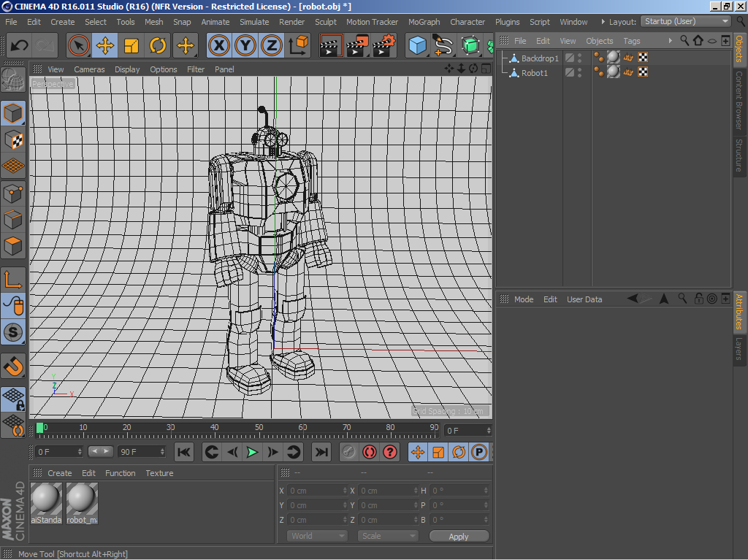Toggle X-axis lock
This screenshot has height=560, width=748.
click(218, 46)
